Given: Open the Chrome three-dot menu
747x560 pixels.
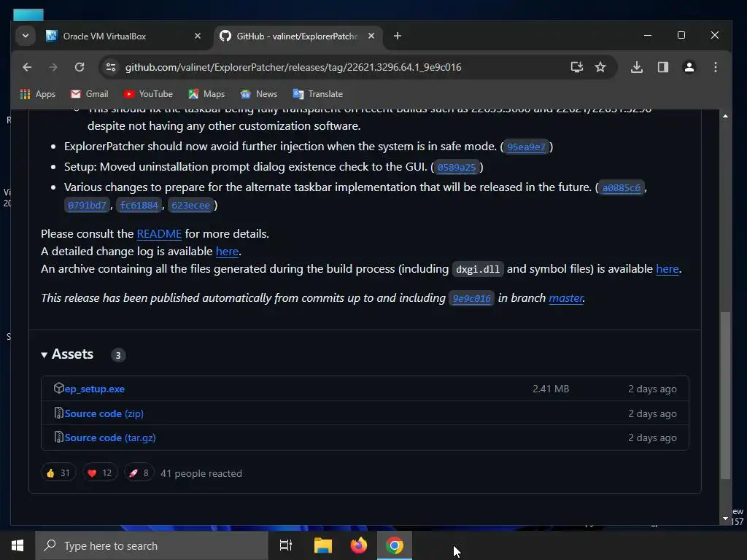Looking at the screenshot, I should coord(715,67).
